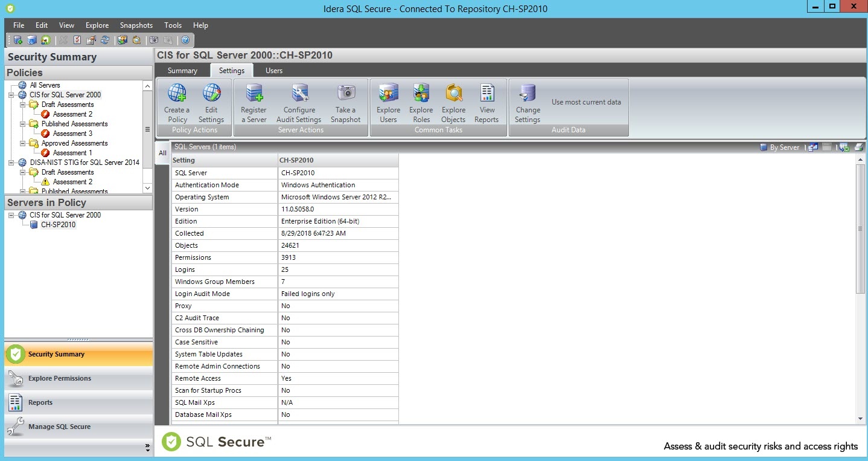The height and width of the screenshot is (461, 868).
Task: Click the Policies tree scroll-up arrow
Action: (147, 86)
